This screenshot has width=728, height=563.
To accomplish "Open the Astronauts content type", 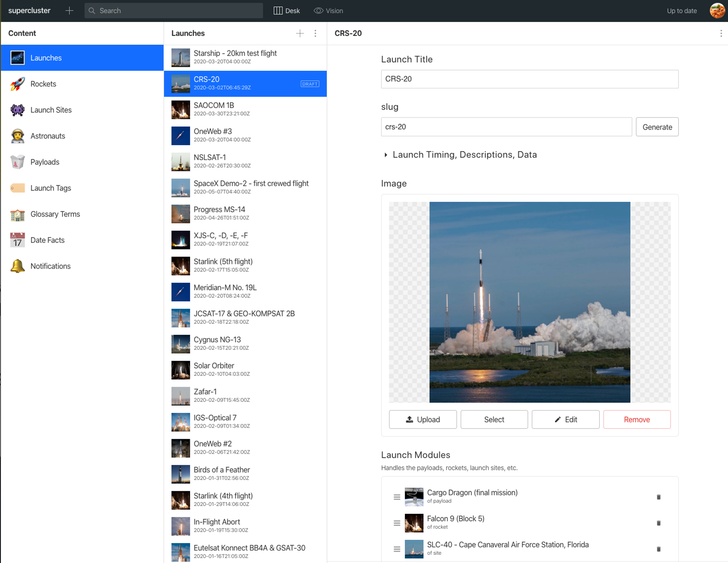I will point(82,136).
